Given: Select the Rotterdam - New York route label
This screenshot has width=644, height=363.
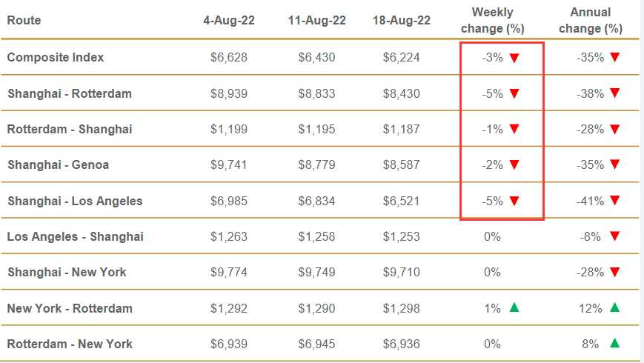Looking at the screenshot, I should 70,344.
